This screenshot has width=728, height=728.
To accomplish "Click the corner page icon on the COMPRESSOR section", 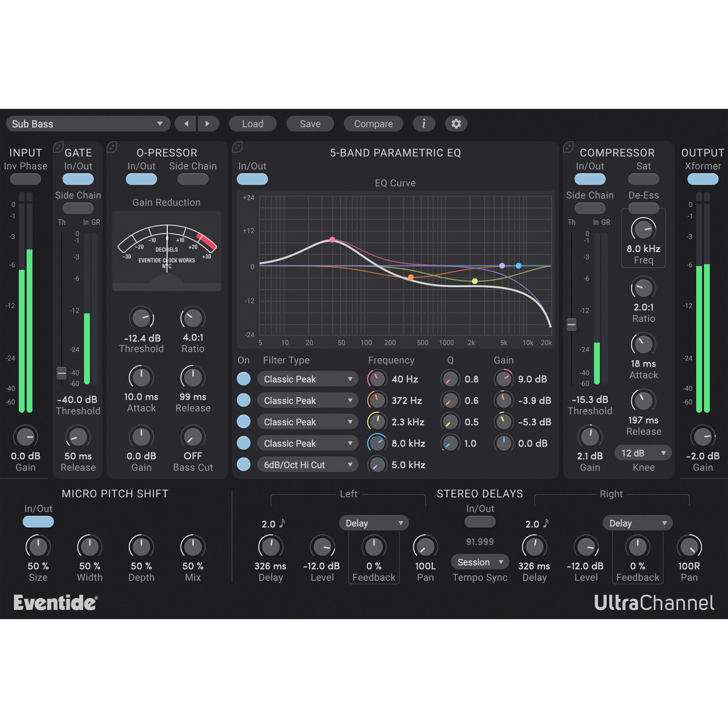I will [x=568, y=147].
